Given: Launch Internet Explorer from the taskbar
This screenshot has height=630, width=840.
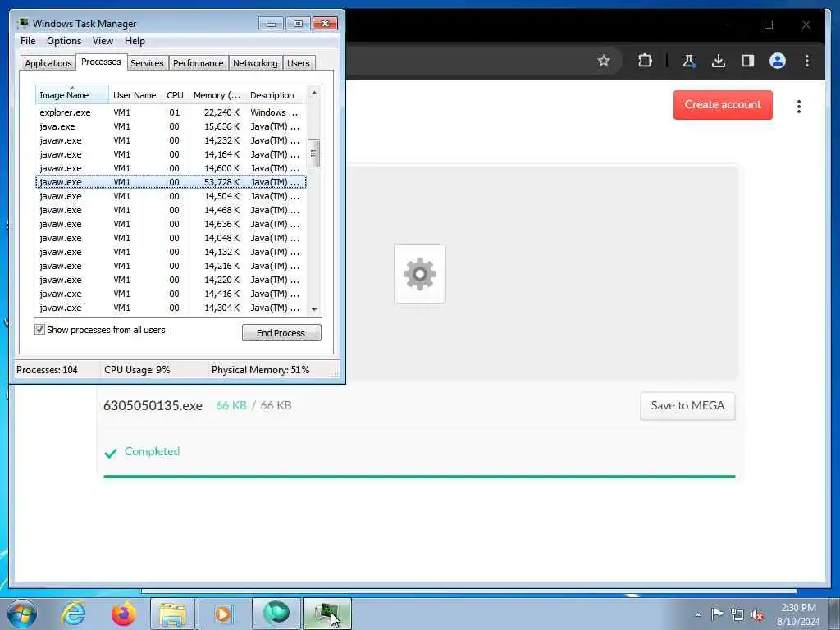Looking at the screenshot, I should [73, 614].
